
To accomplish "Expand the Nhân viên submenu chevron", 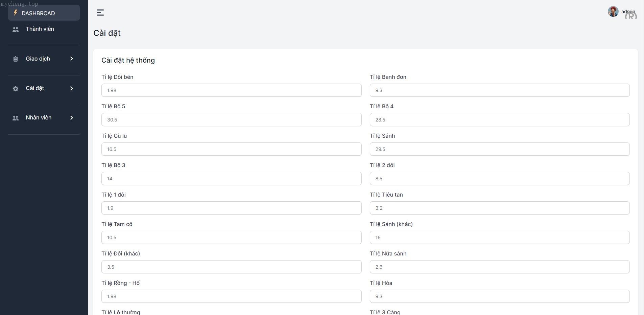I will pos(71,118).
